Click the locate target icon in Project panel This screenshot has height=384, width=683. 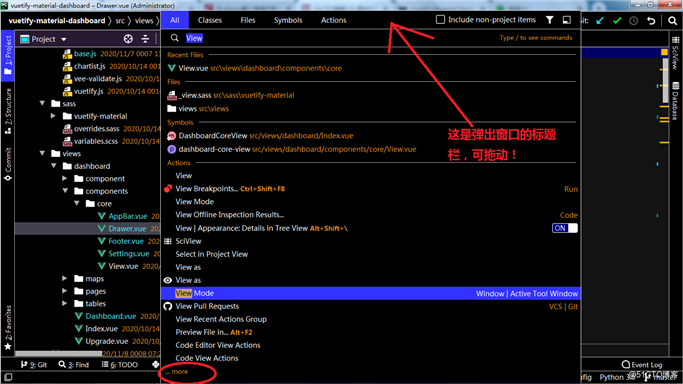point(128,39)
